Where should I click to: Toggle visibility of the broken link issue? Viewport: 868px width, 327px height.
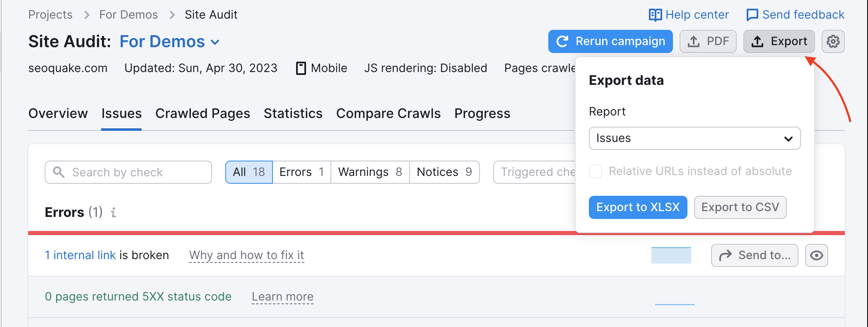click(816, 255)
